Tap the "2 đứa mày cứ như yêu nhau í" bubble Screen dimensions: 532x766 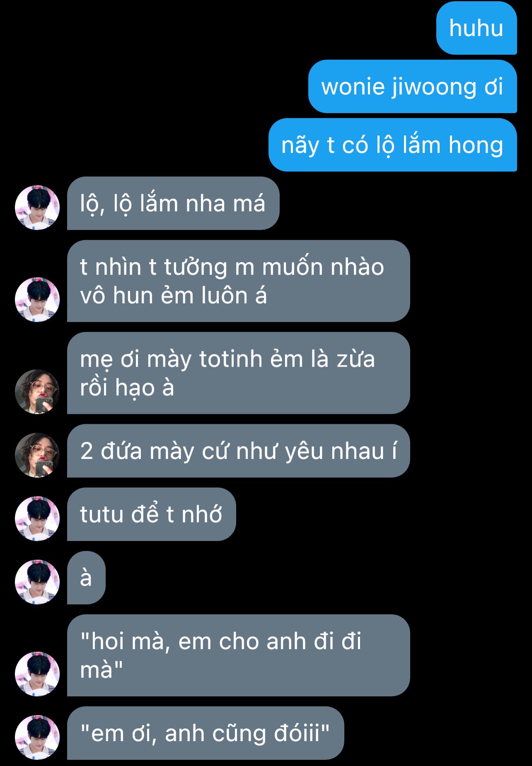(239, 451)
